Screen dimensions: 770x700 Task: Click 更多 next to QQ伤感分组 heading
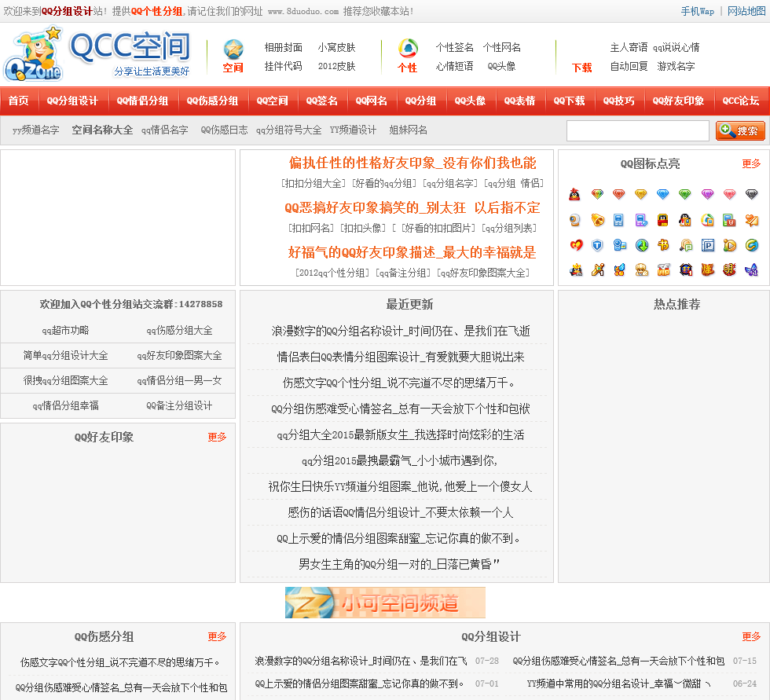tap(217, 636)
